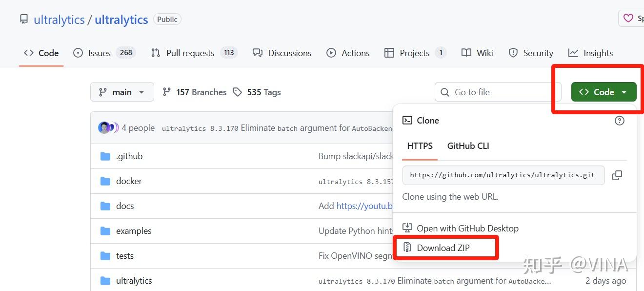The height and width of the screenshot is (291, 644).
Task: Toggle the green Code dropdown button
Action: [x=604, y=92]
